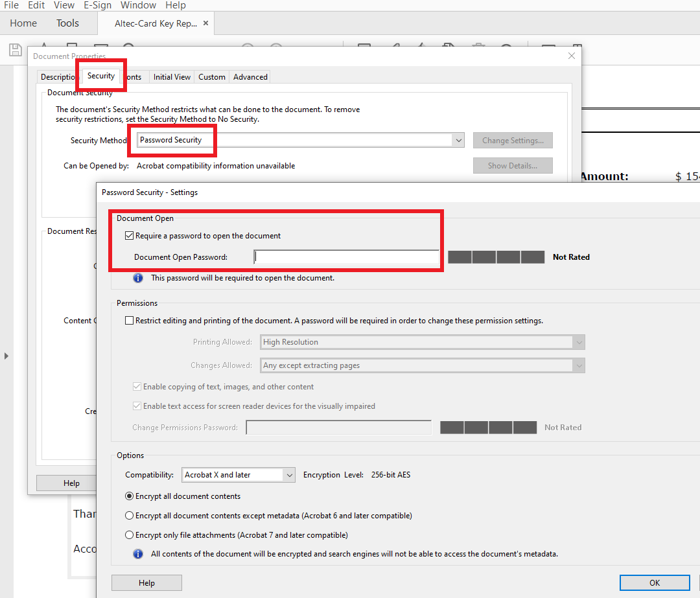Click the Change Permissions Password strength meter
Image resolution: width=700 pixels, height=598 pixels.
(489, 428)
